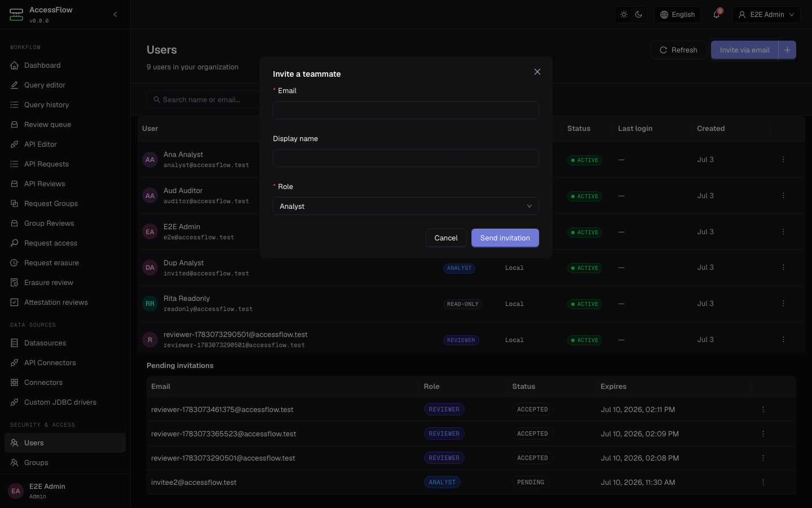Click Invite via email button
Screen dimensions: 812x508
(x=744, y=50)
